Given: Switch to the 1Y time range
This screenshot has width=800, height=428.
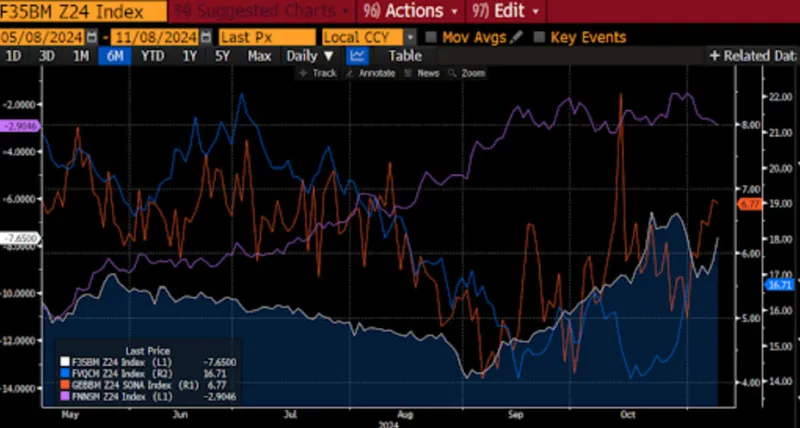Looking at the screenshot, I should point(189,56).
